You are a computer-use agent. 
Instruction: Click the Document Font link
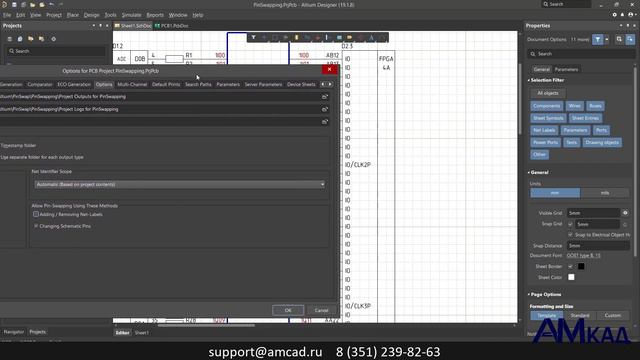(x=584, y=256)
